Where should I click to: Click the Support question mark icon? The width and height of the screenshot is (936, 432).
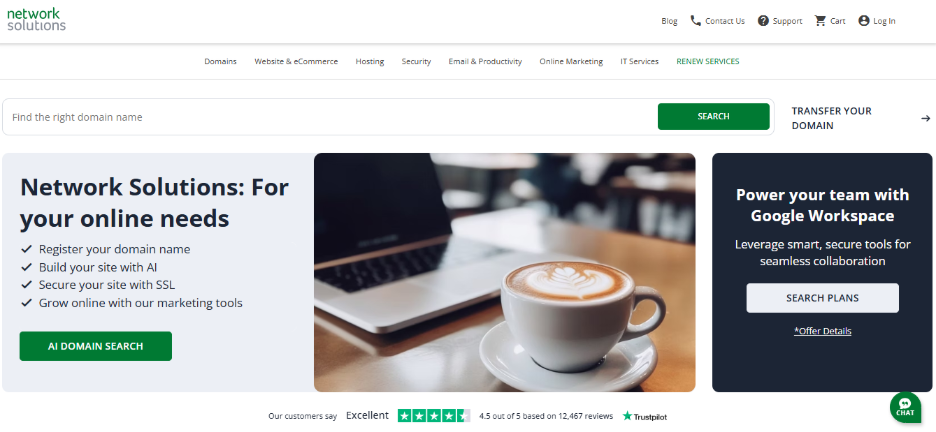(x=763, y=21)
